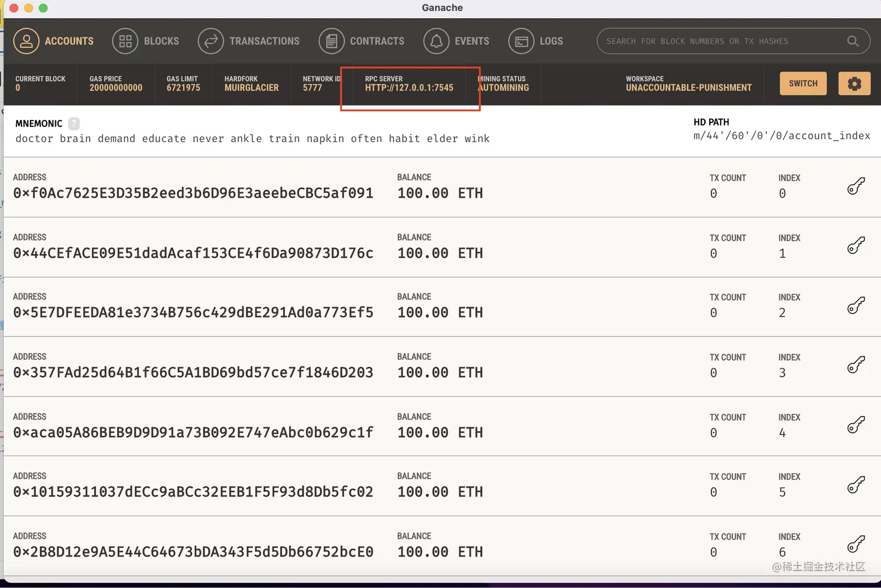This screenshot has height=588, width=881.
Task: Switch to the Blocks tab
Action: (146, 41)
